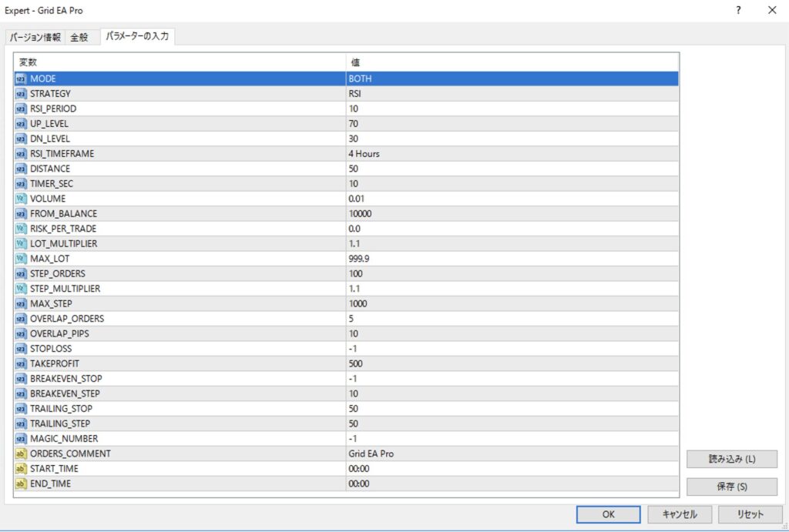
Task: Click the string icon beside START_TIME
Action: click(x=21, y=469)
